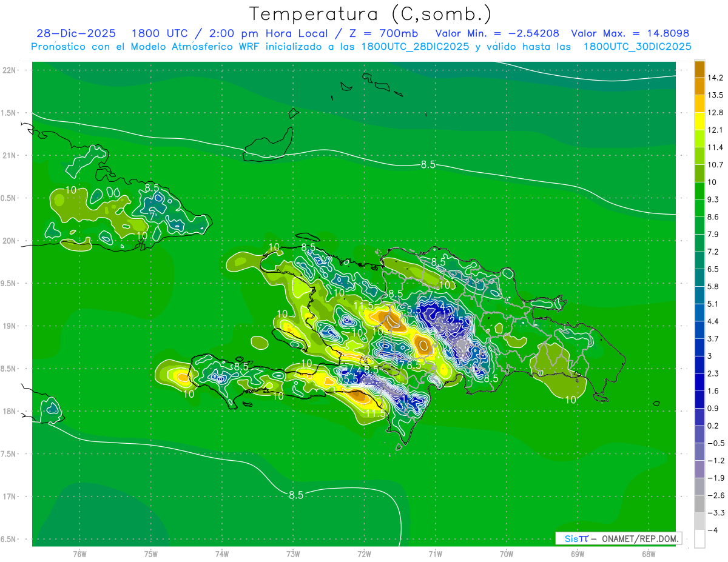Click the 'ONAMET/REP.DOM.' credit label
728x562 pixels.
[x=640, y=538]
